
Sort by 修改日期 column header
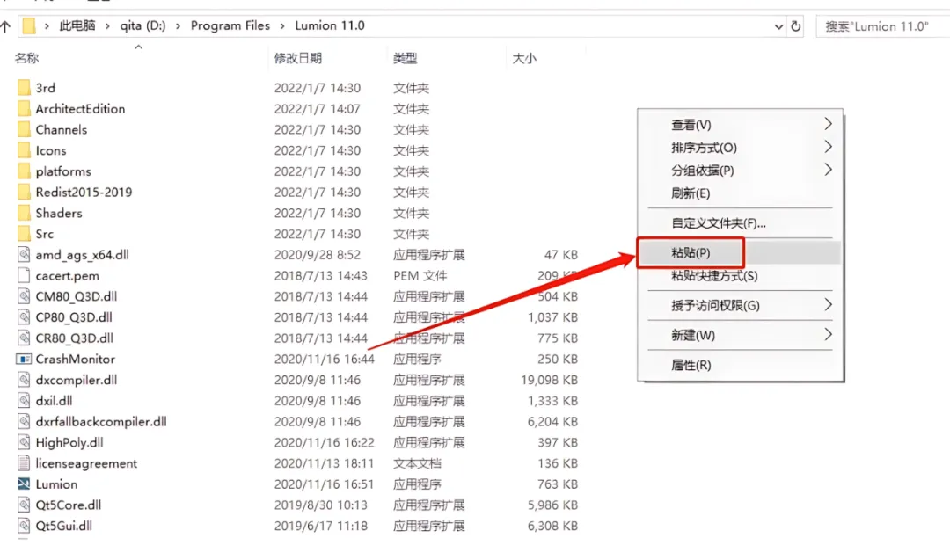click(298, 58)
